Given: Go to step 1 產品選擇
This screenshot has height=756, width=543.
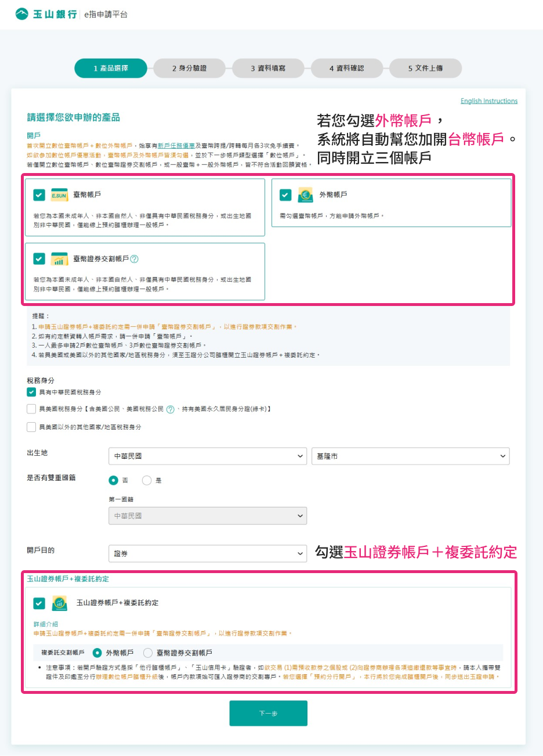Looking at the screenshot, I should click(x=111, y=69).
